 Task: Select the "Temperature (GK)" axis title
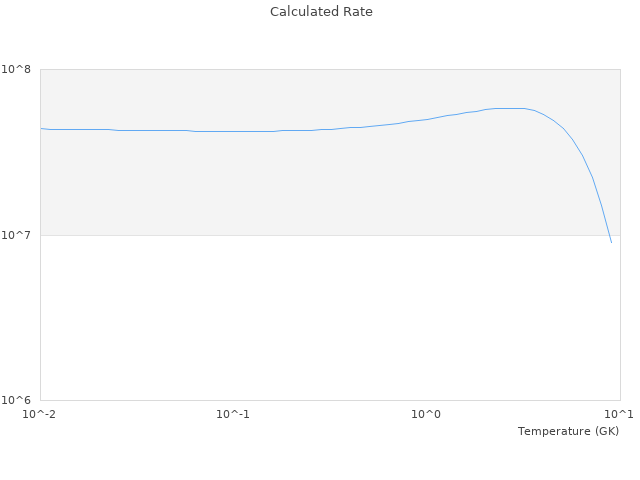[568, 431]
